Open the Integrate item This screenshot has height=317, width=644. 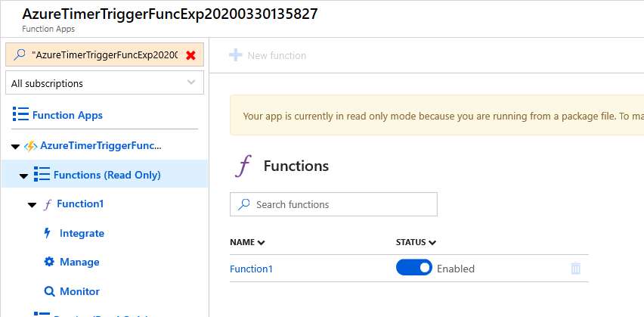(x=82, y=233)
